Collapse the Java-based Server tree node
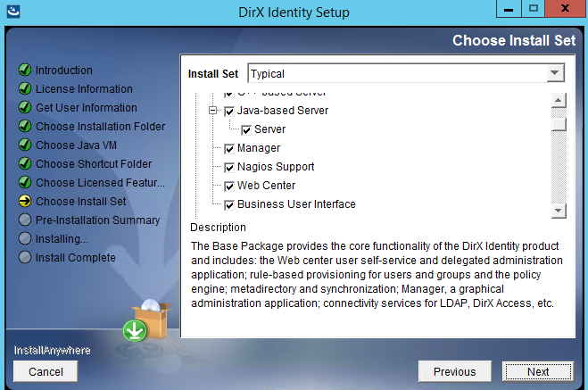The height and width of the screenshot is (390, 588). 213,111
